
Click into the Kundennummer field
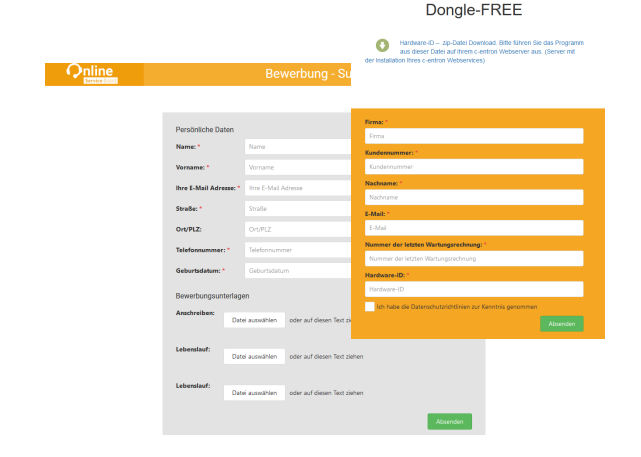474,167
